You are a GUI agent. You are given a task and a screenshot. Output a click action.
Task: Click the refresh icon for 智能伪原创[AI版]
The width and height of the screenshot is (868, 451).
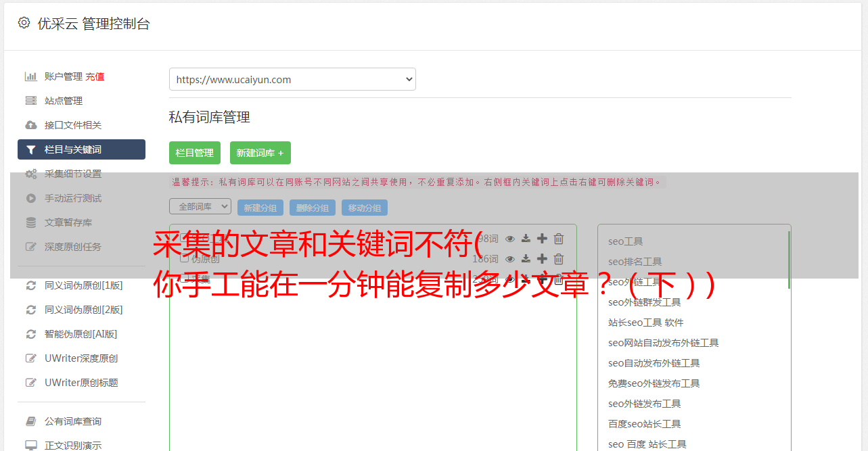(31, 334)
